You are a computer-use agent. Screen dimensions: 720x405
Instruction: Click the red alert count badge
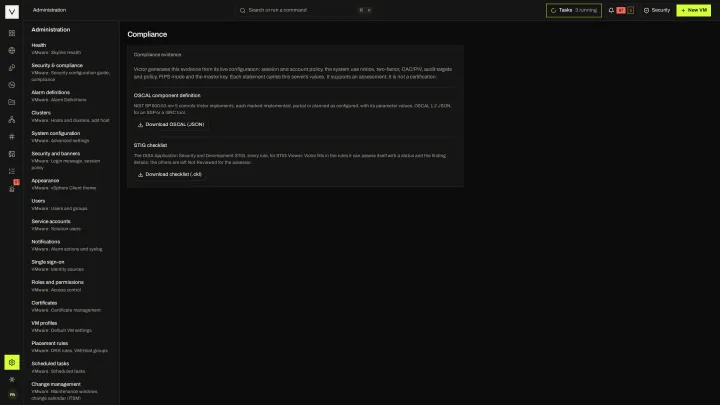tap(621, 10)
